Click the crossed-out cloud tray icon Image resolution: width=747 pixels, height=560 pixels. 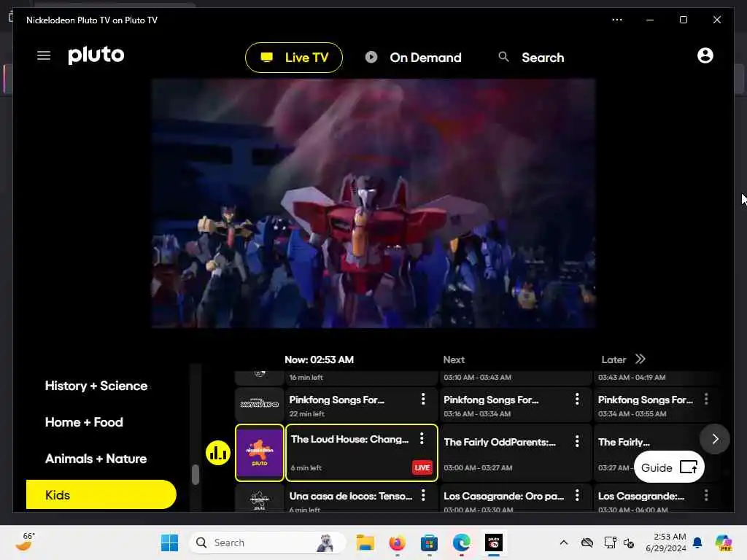coord(587,542)
